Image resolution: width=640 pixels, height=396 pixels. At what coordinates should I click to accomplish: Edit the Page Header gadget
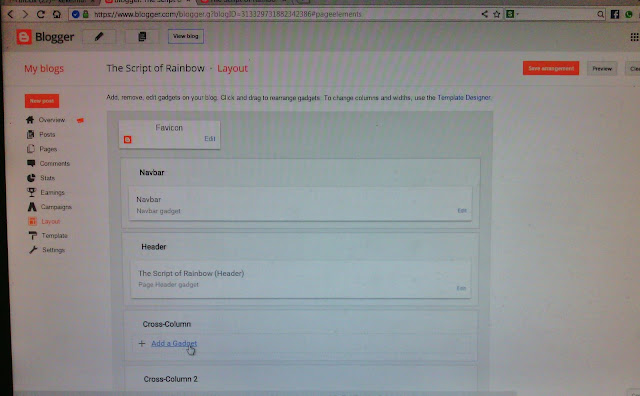pos(461,288)
